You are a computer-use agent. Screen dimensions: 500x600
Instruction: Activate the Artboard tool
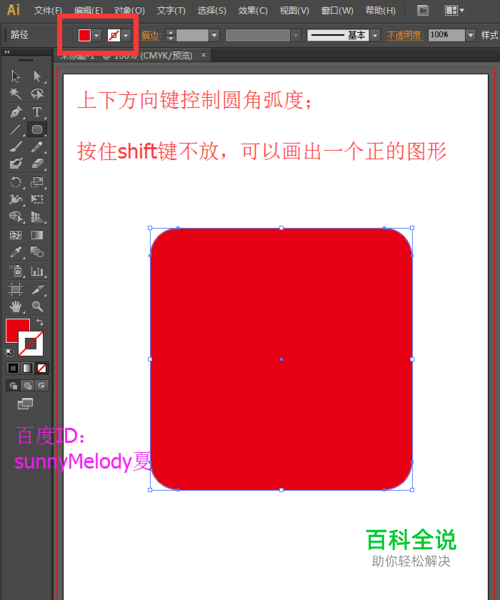16,289
